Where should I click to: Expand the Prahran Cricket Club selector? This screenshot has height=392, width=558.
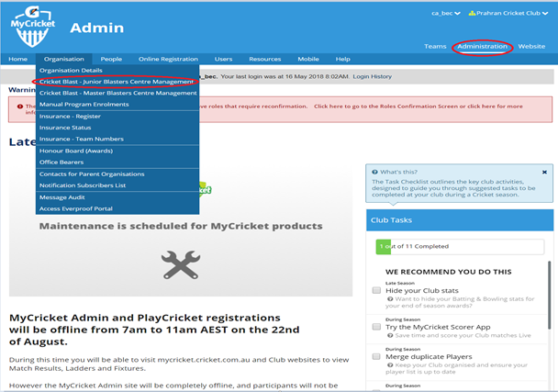[508, 13]
